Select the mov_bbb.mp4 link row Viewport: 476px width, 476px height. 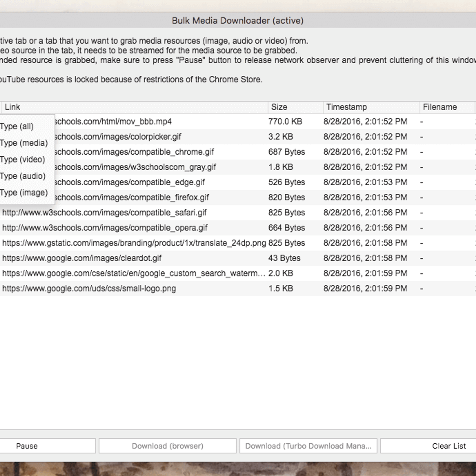click(x=113, y=121)
